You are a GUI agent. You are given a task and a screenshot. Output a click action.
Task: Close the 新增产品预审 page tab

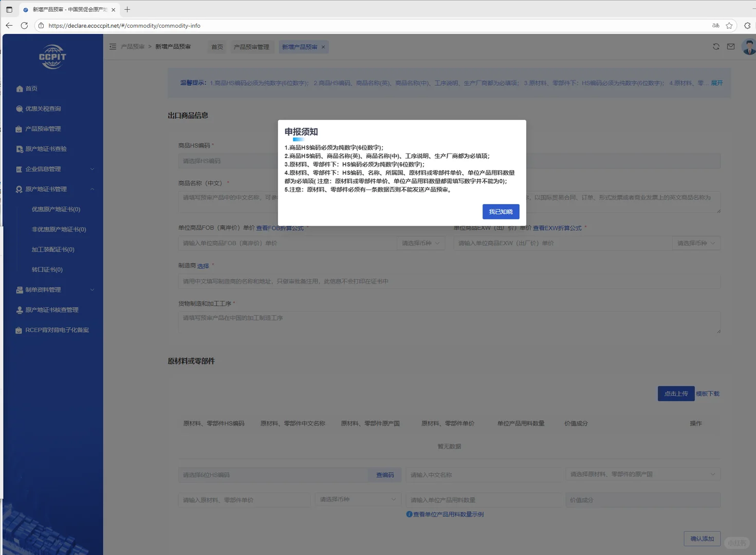323,47
